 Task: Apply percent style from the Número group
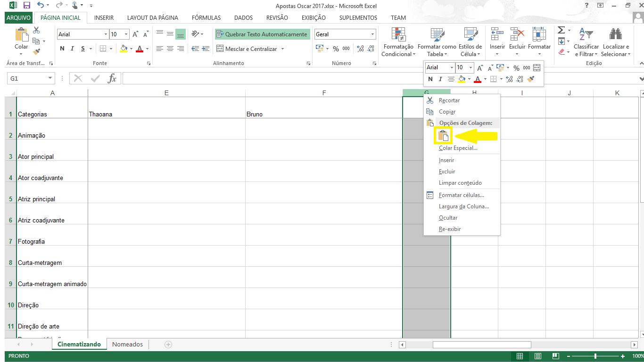point(336,49)
